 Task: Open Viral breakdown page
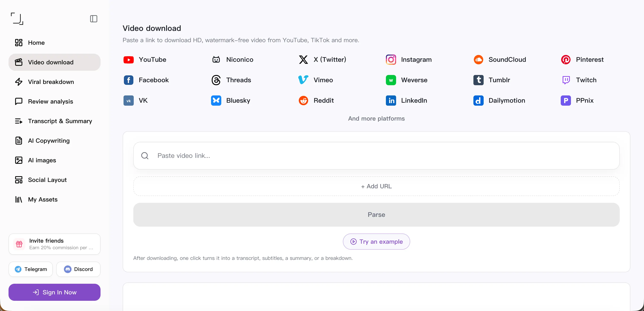[x=55, y=82]
